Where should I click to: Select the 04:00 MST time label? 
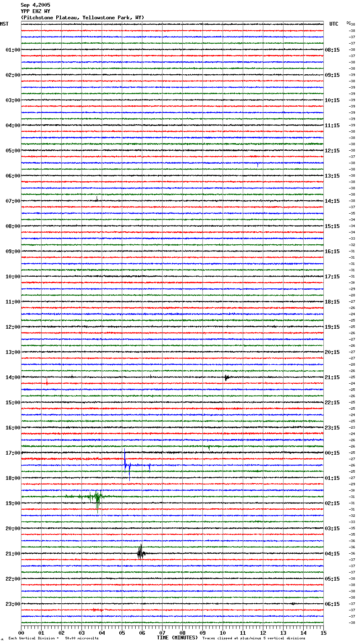tap(13, 126)
